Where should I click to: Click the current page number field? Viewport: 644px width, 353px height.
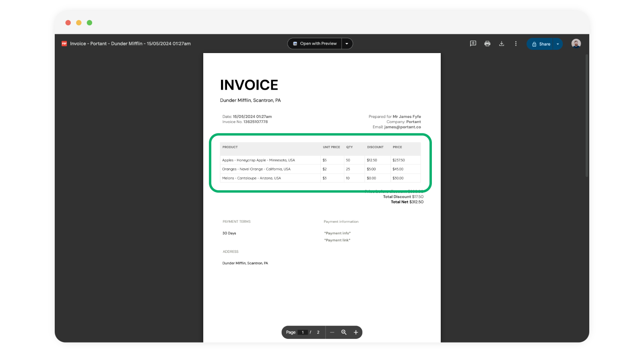pyautogui.click(x=303, y=332)
